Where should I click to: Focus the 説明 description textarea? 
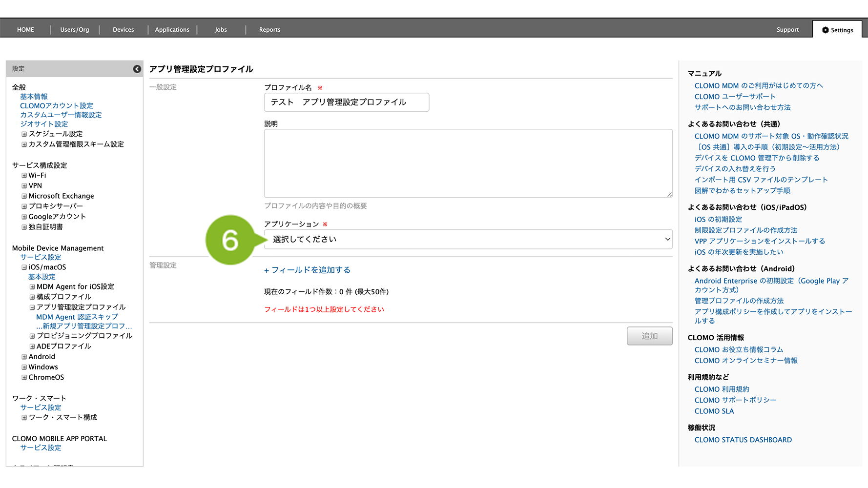468,163
